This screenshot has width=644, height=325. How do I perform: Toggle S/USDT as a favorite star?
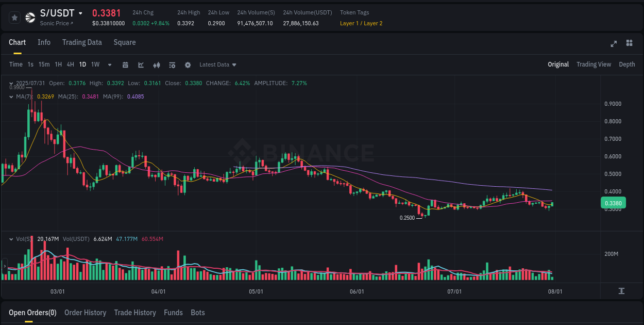(x=14, y=17)
